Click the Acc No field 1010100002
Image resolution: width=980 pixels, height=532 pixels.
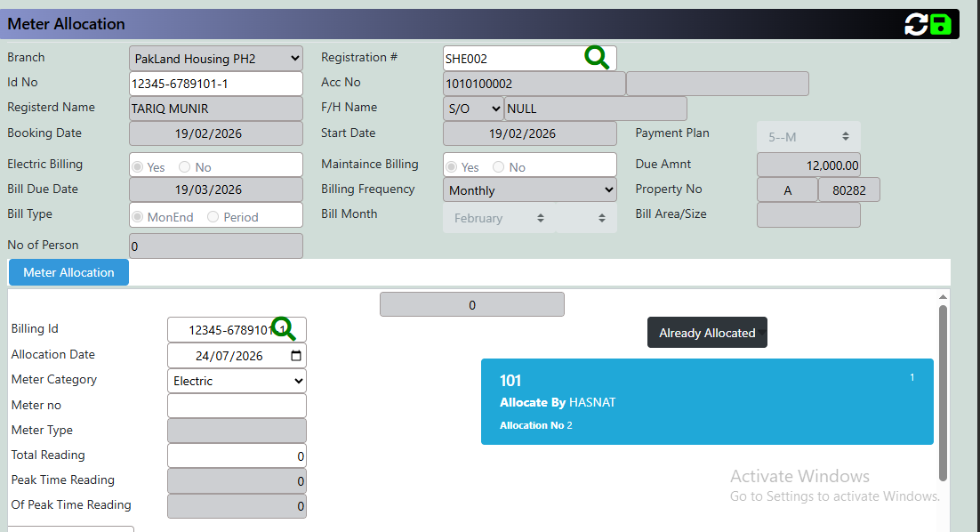tap(534, 83)
